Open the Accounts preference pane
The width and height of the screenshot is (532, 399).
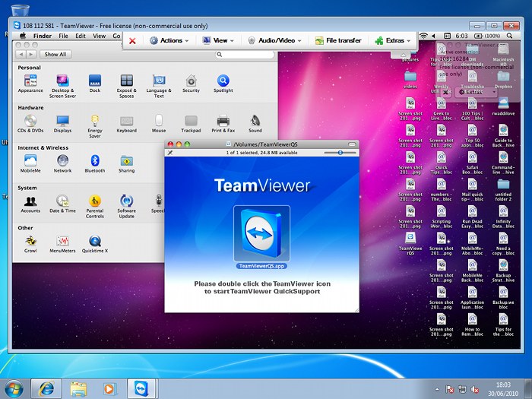(30, 204)
